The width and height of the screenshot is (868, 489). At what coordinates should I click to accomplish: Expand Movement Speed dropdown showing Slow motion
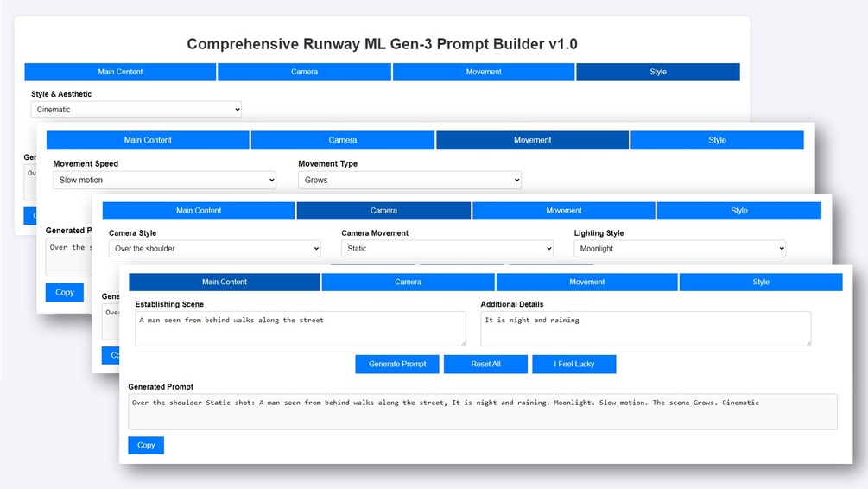164,180
